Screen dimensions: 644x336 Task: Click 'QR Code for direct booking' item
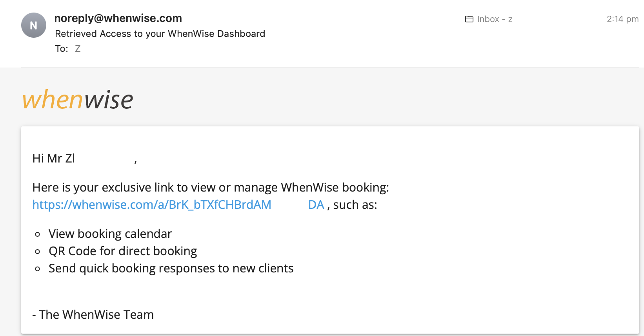[x=123, y=251]
